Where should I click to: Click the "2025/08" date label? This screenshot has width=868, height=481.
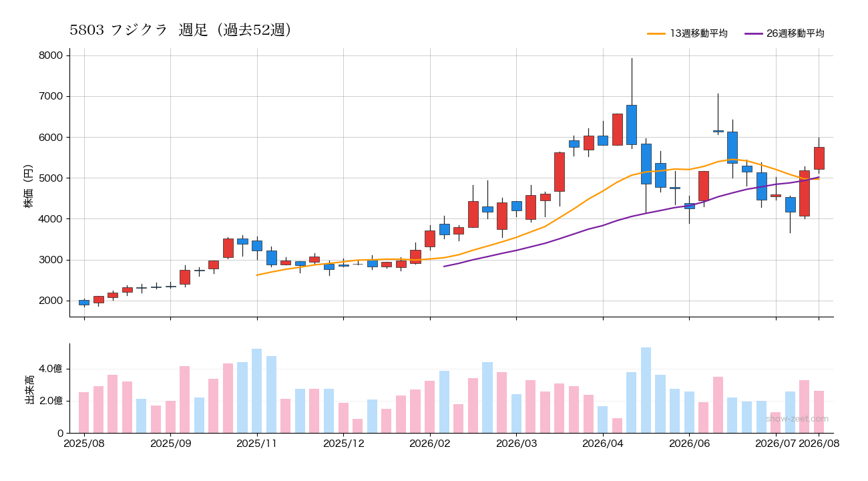click(x=84, y=442)
